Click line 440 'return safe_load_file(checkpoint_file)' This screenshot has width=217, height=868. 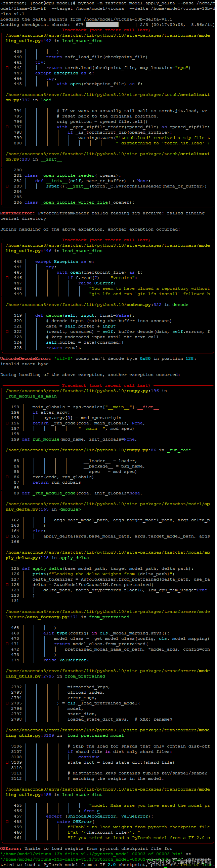pos(96,57)
